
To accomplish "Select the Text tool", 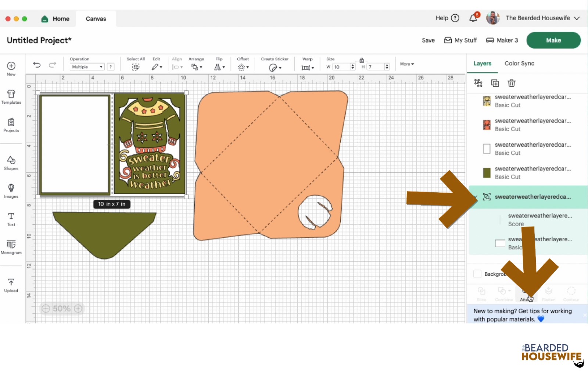I will (x=11, y=219).
